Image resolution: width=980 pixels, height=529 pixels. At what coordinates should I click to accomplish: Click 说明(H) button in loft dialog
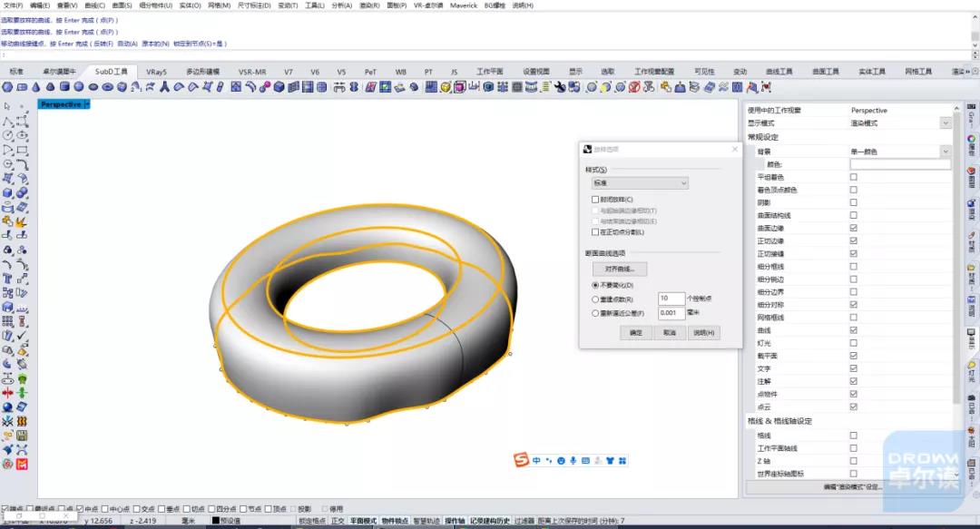coord(704,333)
